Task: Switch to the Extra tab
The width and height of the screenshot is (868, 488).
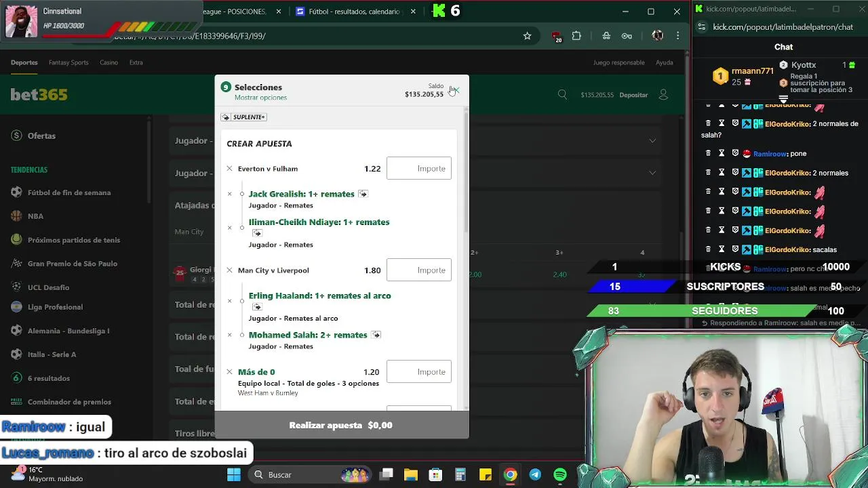Action: click(136, 62)
